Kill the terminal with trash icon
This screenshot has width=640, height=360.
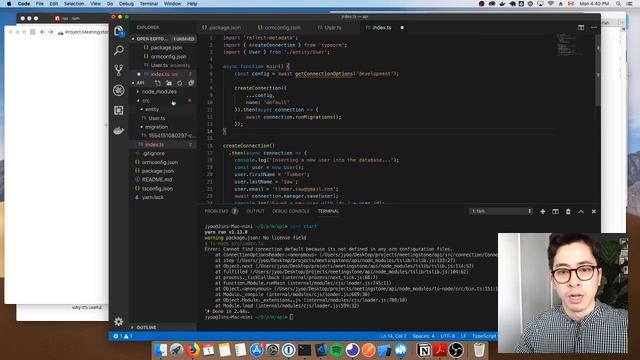coord(568,211)
